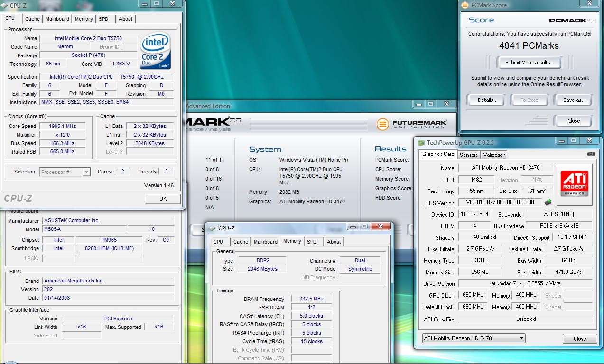Click the Graphic Interface Version "PCI-Express"

coord(118,318)
